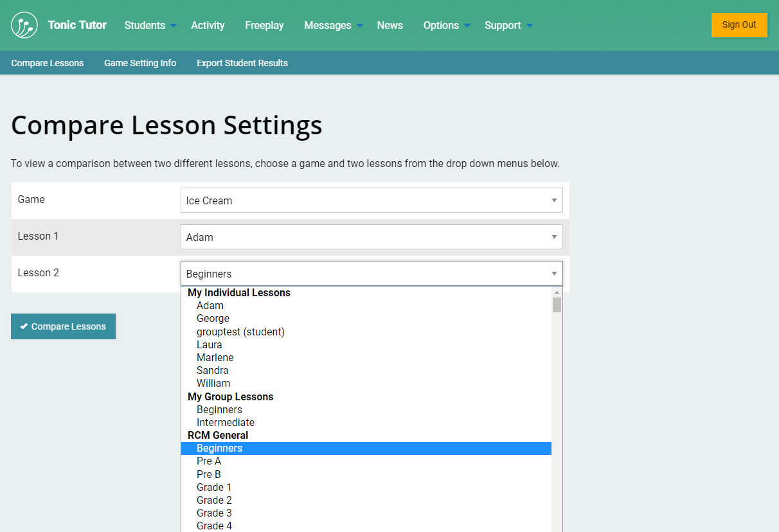Open the Activity page
The height and width of the screenshot is (532, 779).
[208, 26]
